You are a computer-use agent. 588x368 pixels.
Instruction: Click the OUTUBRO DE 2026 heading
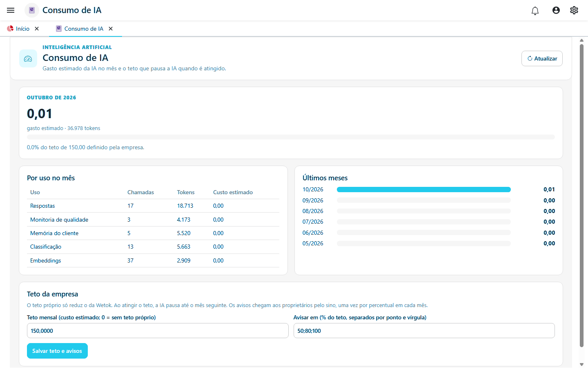[51, 98]
